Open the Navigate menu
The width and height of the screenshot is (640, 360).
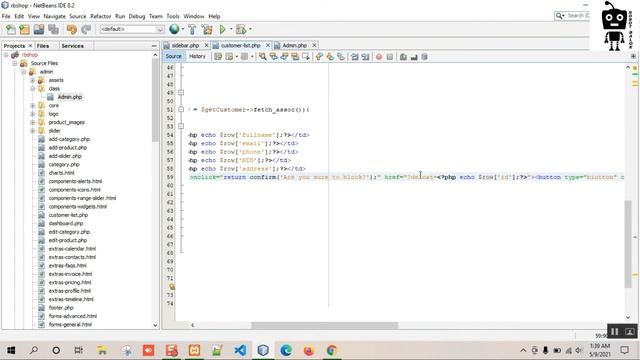click(54, 16)
